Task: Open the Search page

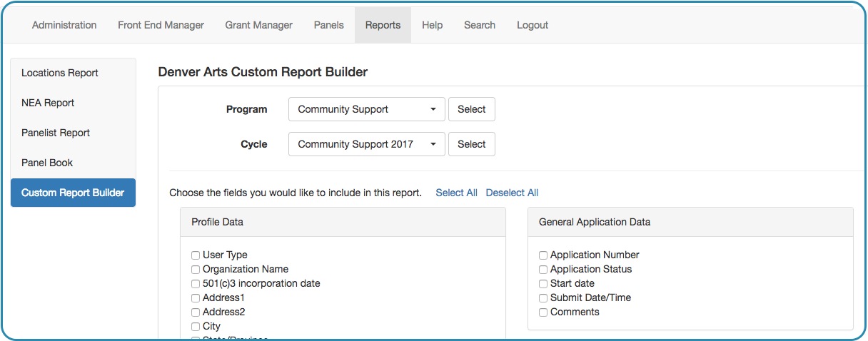Action: pyautogui.click(x=479, y=25)
